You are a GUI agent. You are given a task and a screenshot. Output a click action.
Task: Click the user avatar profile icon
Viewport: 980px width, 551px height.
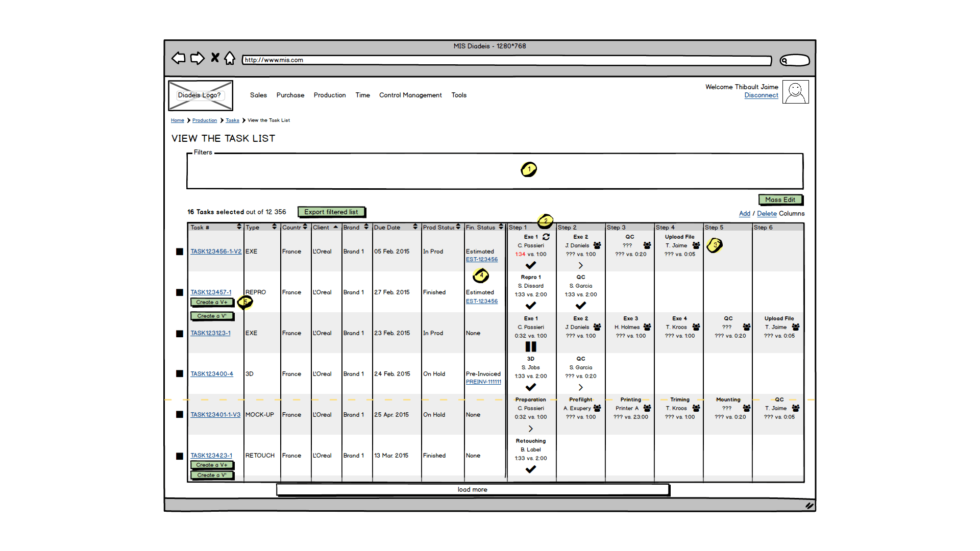click(795, 92)
